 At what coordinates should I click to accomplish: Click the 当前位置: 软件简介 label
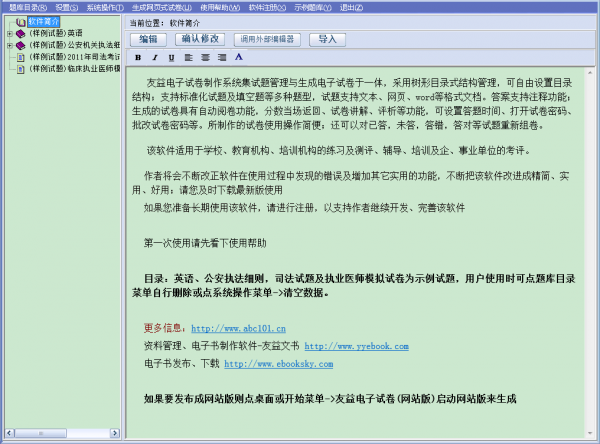tap(165, 23)
